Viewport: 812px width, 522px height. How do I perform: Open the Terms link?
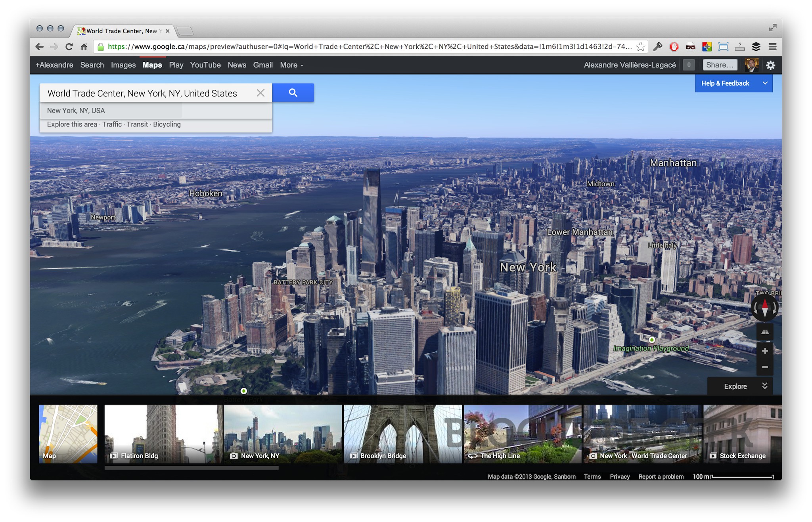(592, 476)
